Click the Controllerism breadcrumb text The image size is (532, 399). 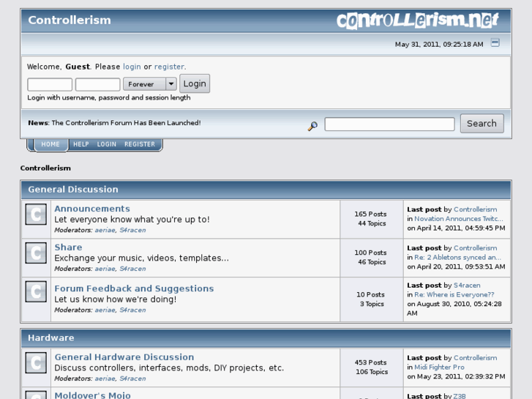45,168
